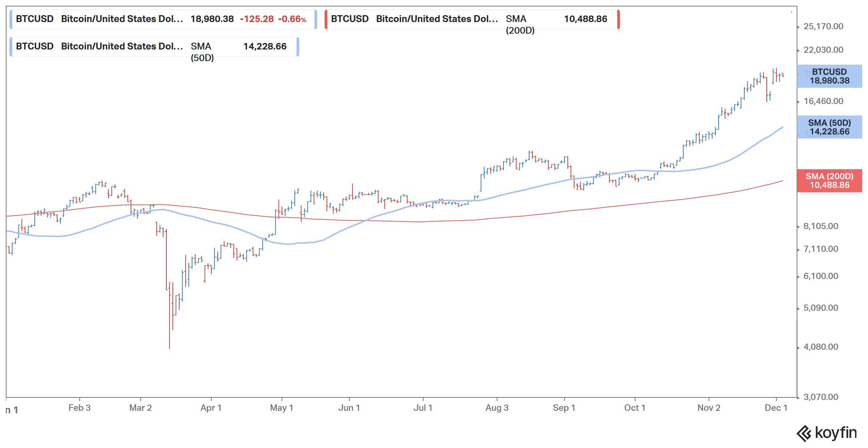Click the 10,488.86 value in SMA 200D legend
This screenshot has height=448, width=868.
tap(586, 19)
